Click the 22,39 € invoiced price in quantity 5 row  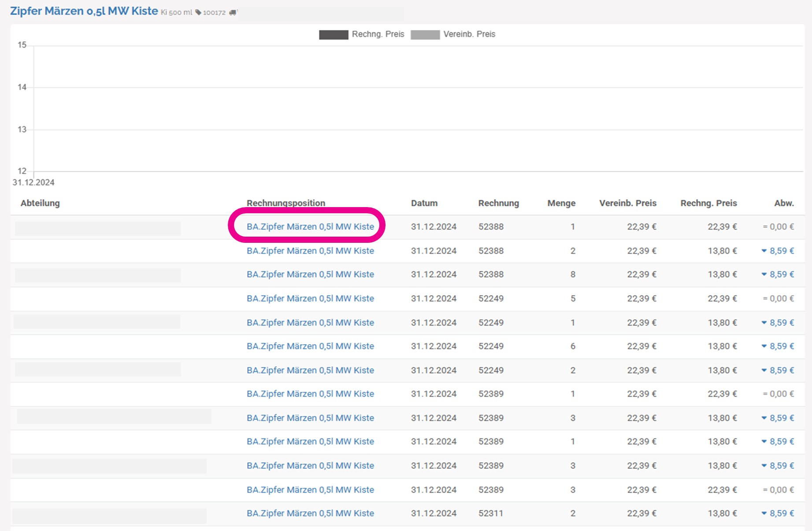(722, 298)
